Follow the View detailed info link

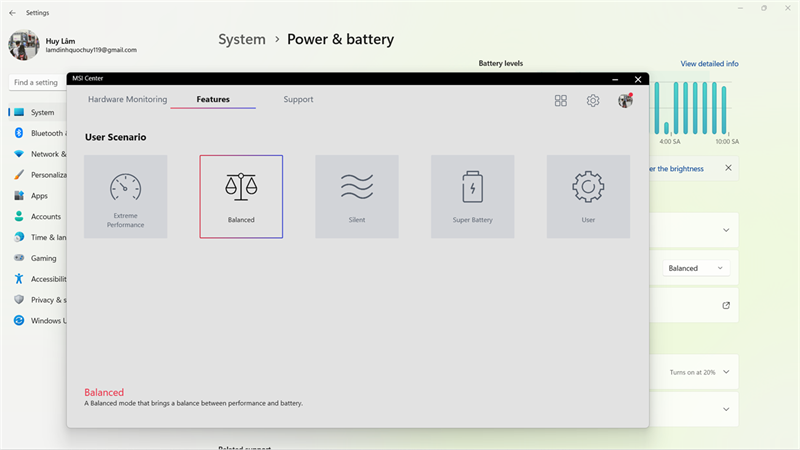click(709, 64)
